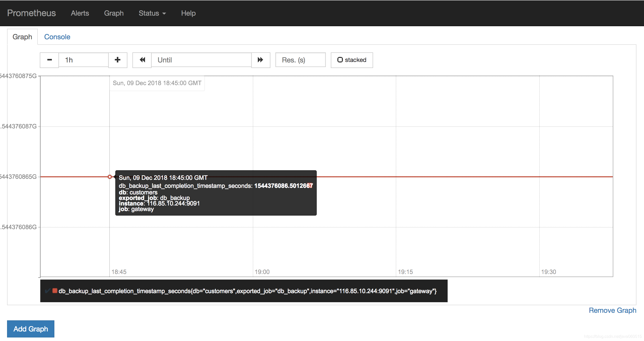This screenshot has height=341, width=644.
Task: Click the timeline data point marker
Action: 110,177
